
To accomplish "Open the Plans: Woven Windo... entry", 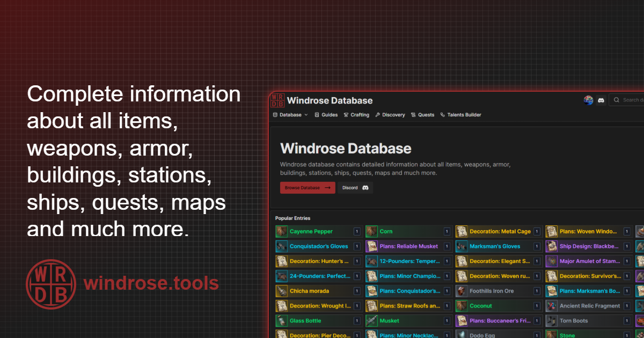I will [x=588, y=232].
